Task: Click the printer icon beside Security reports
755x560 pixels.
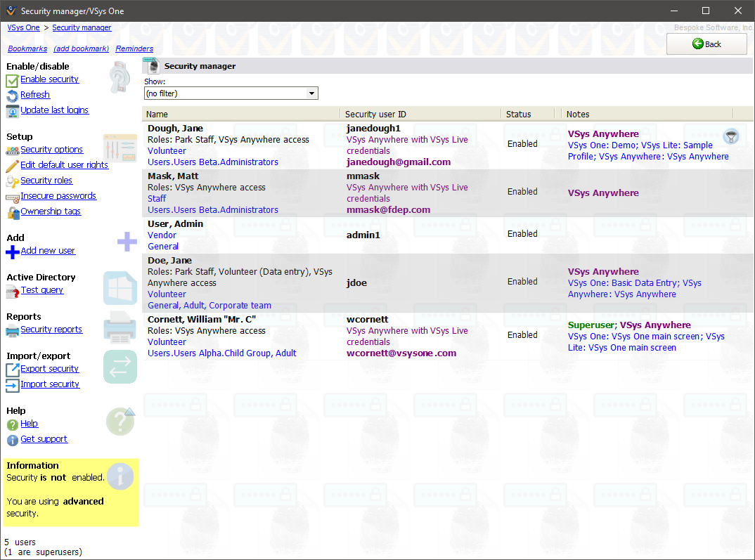Action: pyautogui.click(x=12, y=330)
